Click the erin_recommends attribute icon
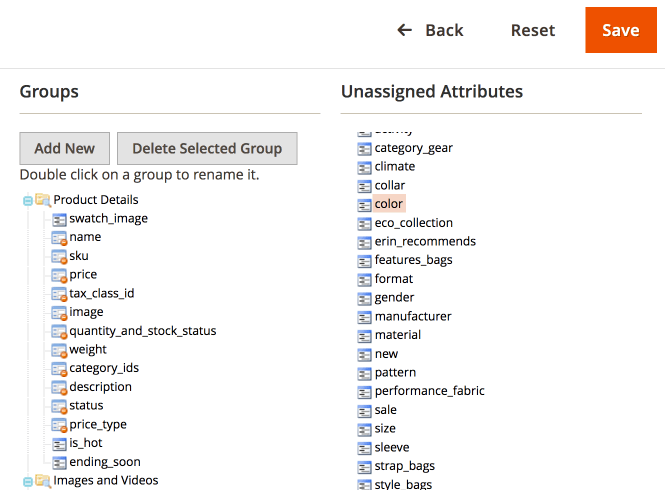The image size is (665, 490). point(364,242)
